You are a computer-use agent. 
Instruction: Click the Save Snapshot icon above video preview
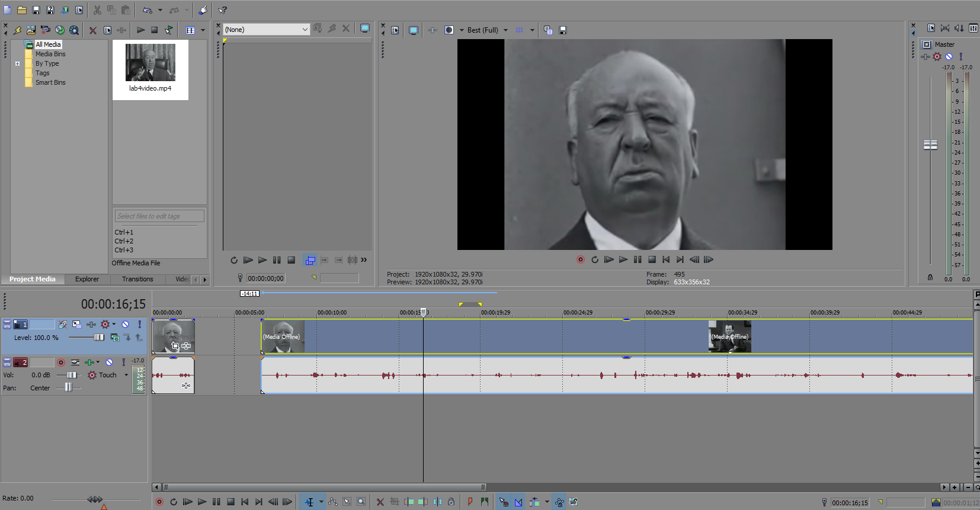[x=563, y=30]
